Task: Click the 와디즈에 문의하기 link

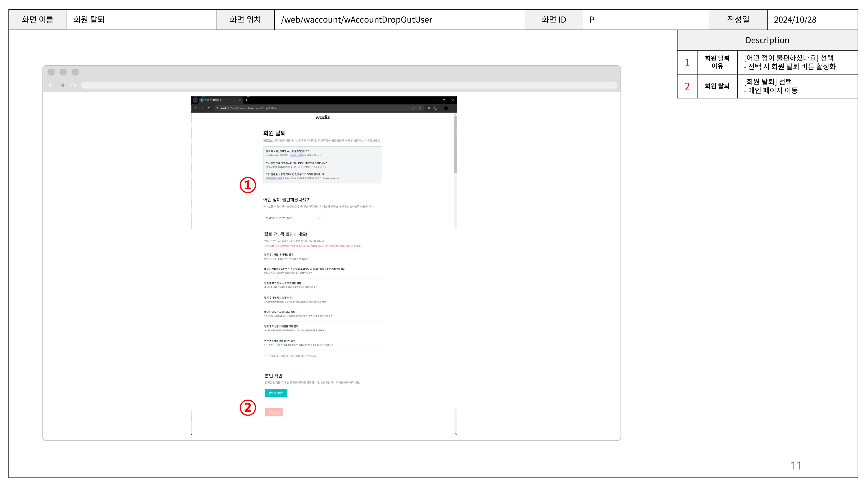Action: [x=274, y=178]
